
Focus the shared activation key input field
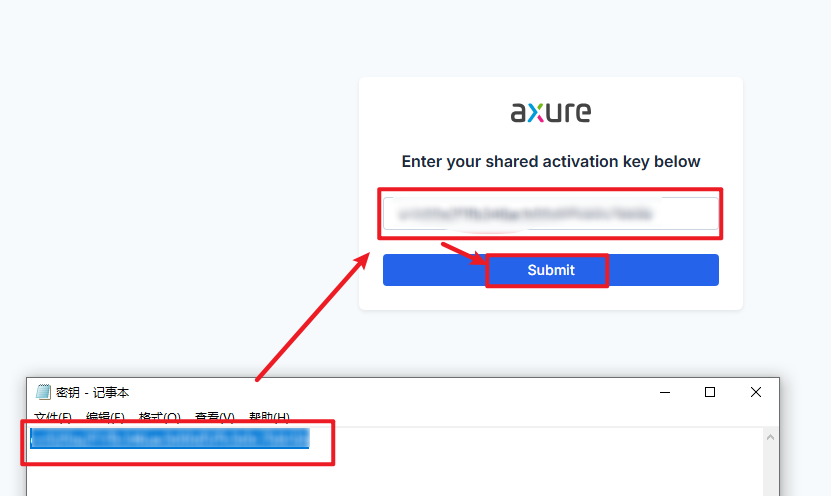(550, 213)
